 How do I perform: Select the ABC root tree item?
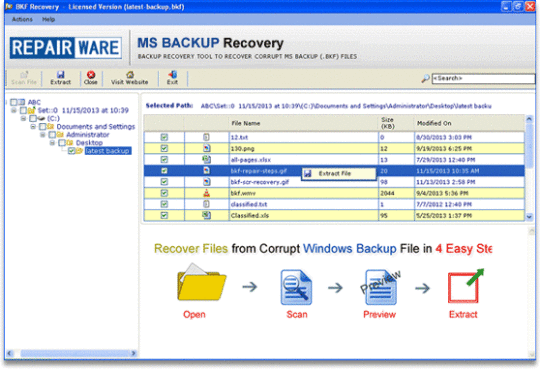pyautogui.click(x=34, y=102)
